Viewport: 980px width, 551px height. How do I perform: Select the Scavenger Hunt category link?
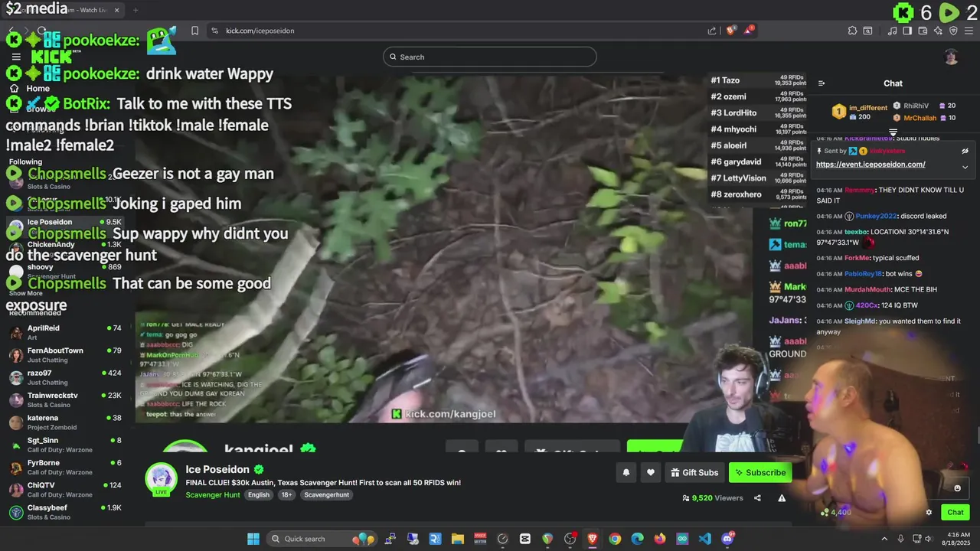(x=213, y=495)
